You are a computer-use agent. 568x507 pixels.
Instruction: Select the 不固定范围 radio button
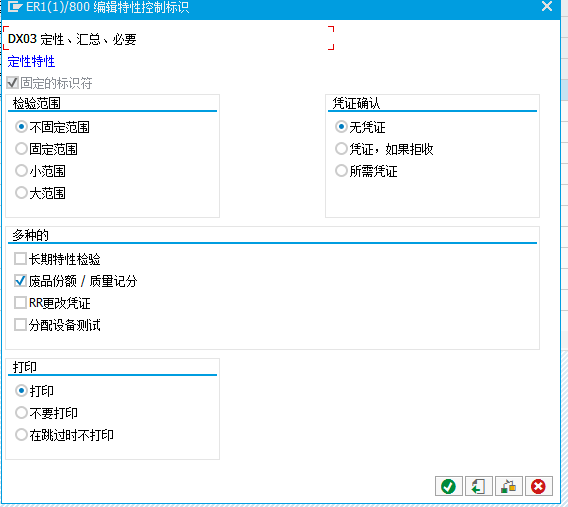click(21, 127)
